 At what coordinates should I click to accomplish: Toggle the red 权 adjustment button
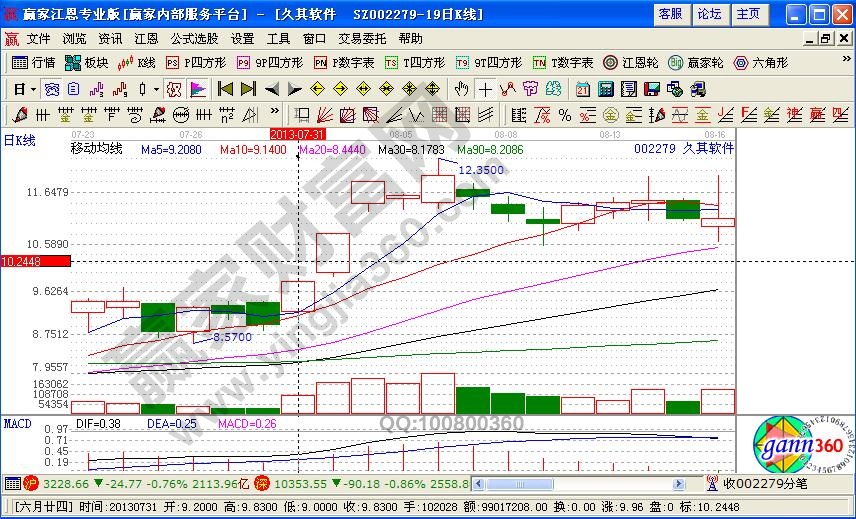[x=174, y=89]
